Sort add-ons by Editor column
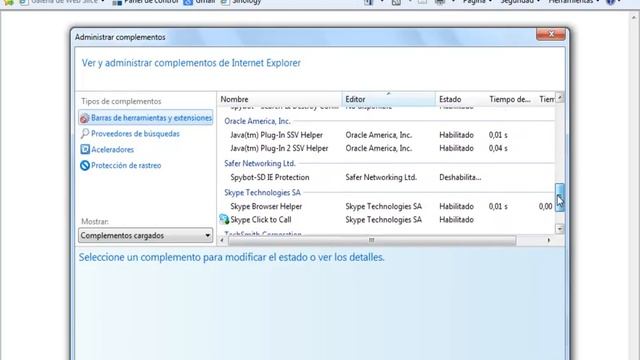 (389, 99)
